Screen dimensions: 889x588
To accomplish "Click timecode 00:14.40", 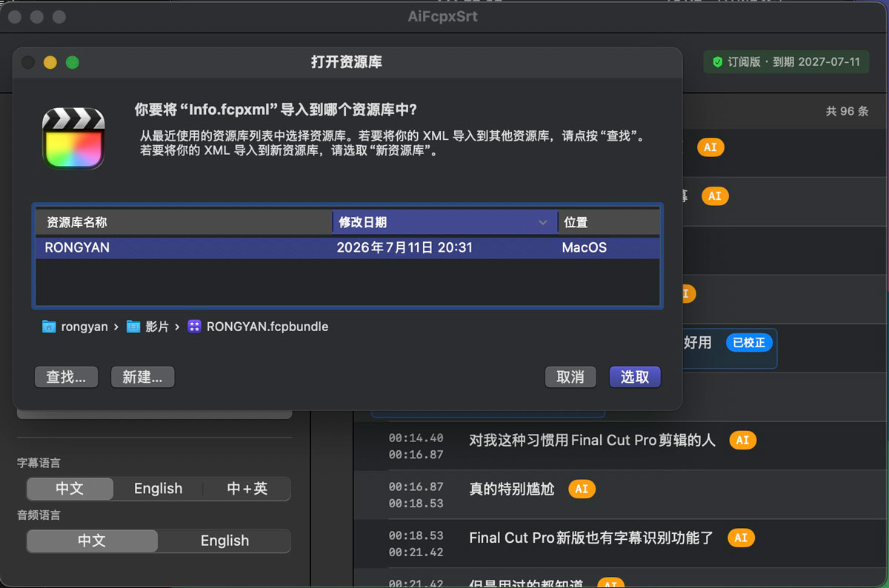I will pos(416,438).
